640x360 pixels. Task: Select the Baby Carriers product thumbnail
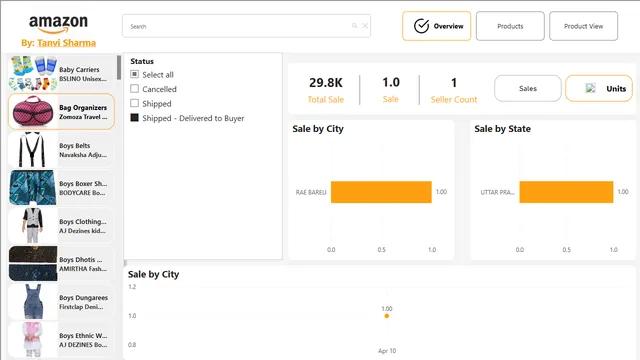33,73
